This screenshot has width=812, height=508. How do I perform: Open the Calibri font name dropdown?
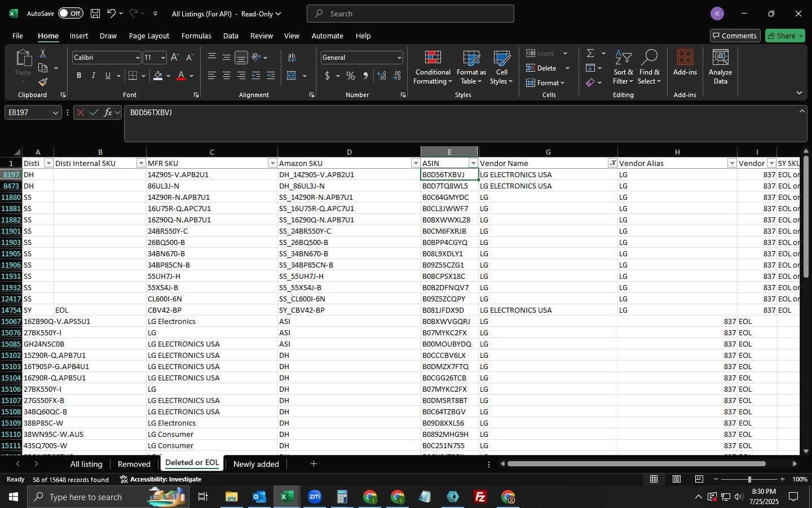coord(137,58)
